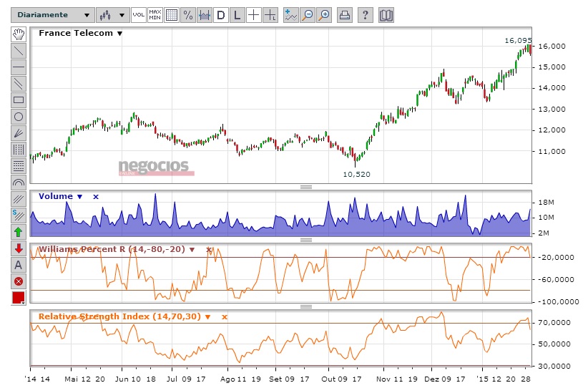
Task: Select the circle drawing tool
Action: pos(19,117)
